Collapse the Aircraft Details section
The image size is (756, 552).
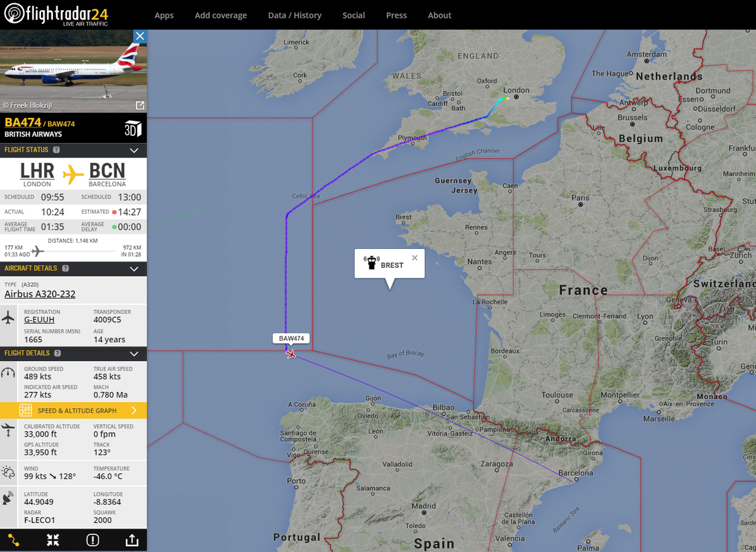pos(134,268)
